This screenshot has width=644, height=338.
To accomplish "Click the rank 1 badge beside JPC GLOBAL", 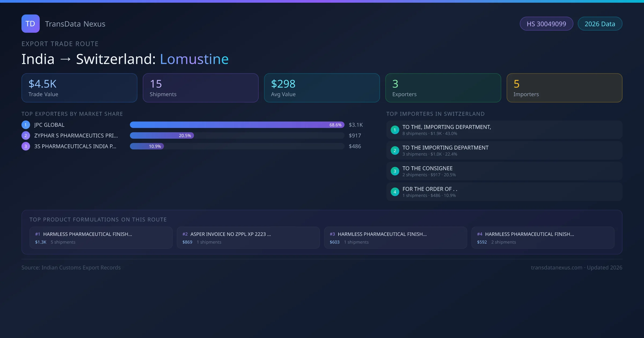I will (x=26, y=125).
